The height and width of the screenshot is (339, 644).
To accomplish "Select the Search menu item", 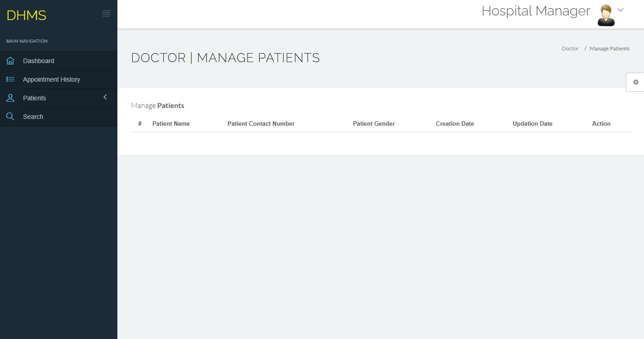I will click(x=33, y=117).
